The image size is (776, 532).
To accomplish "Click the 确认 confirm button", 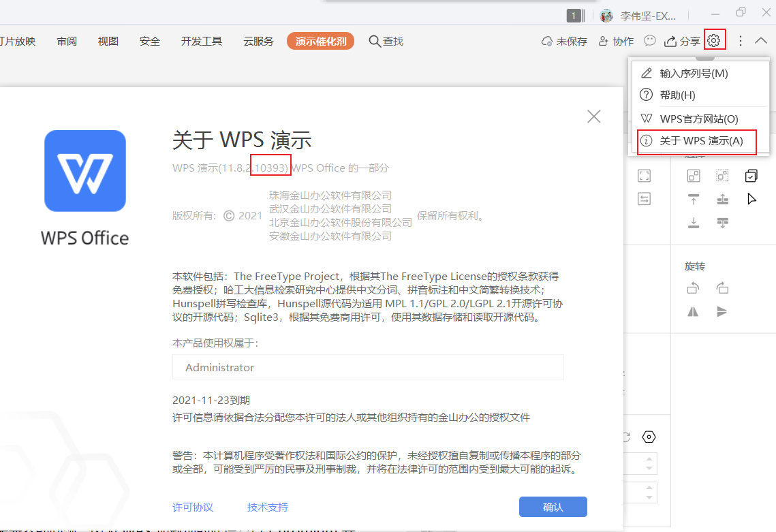I will coord(553,507).
